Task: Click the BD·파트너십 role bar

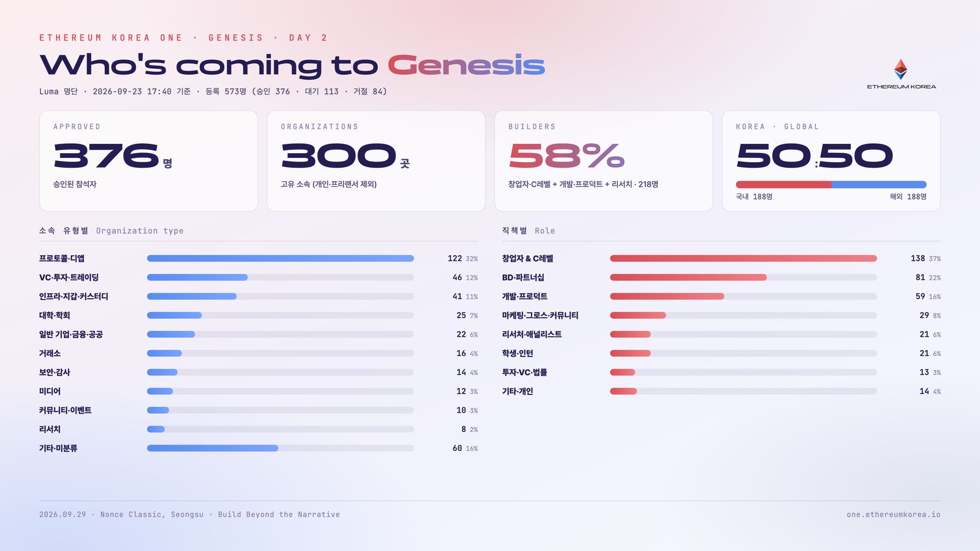Action: click(744, 277)
